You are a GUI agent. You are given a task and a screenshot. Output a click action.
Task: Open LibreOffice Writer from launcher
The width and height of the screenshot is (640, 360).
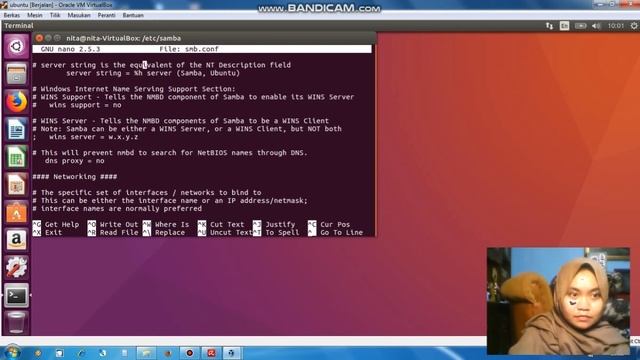point(16,129)
